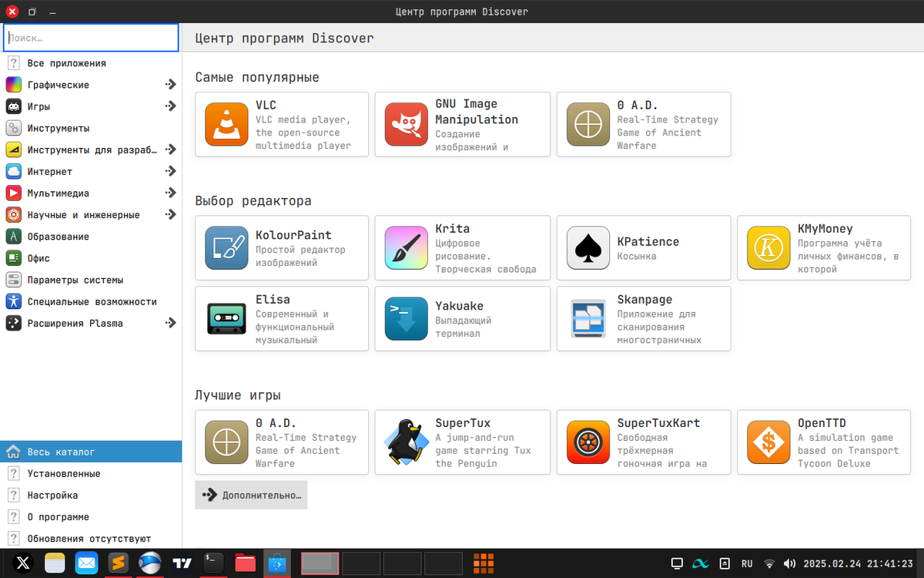
Task: Open the yellow notes app in taskbar
Action: click(x=55, y=563)
